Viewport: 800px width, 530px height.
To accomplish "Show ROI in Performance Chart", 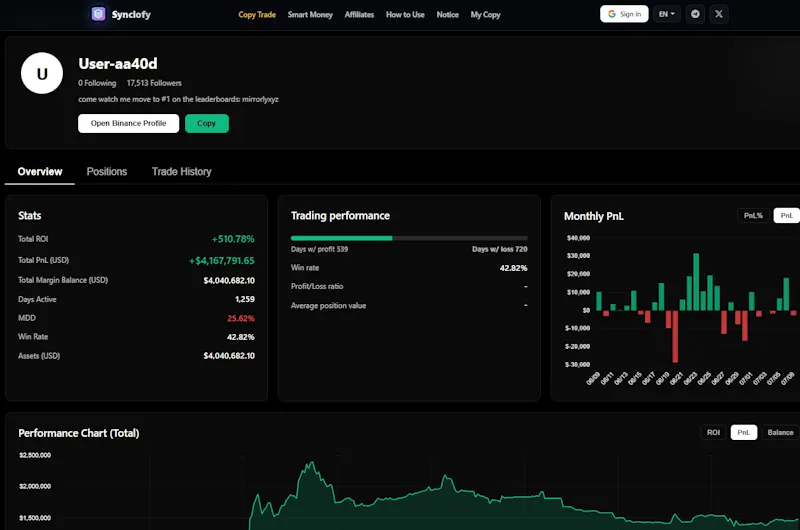I will pos(713,433).
